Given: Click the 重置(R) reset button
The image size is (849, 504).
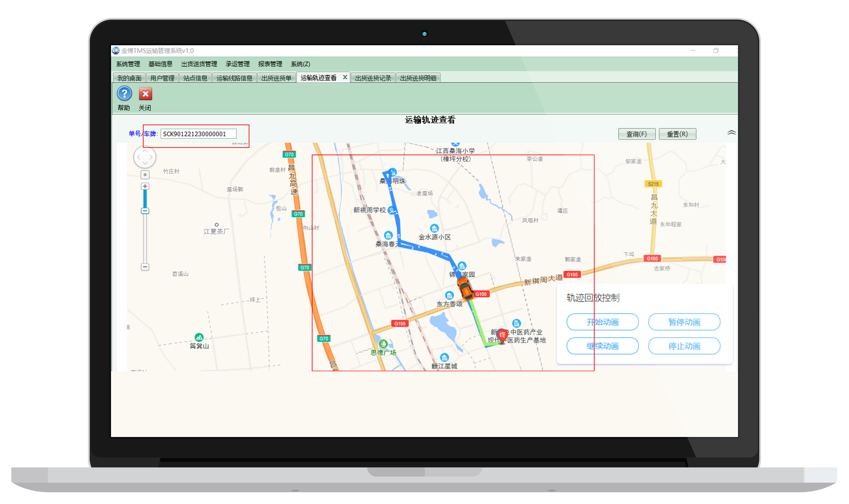Looking at the screenshot, I should tap(677, 134).
